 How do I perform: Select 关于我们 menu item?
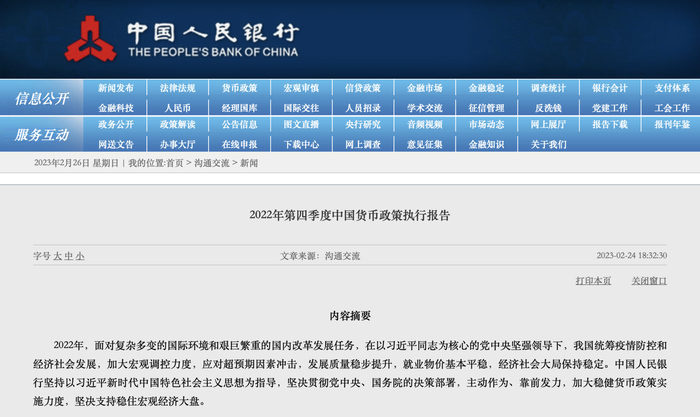(x=548, y=144)
